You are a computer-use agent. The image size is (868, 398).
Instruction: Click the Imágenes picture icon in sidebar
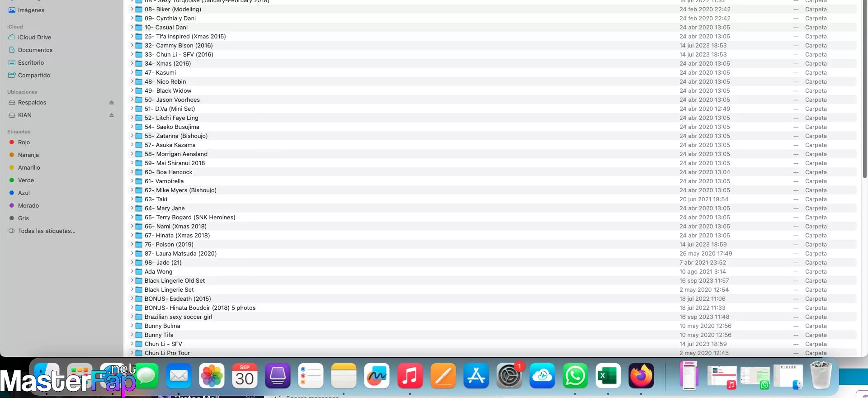point(12,10)
